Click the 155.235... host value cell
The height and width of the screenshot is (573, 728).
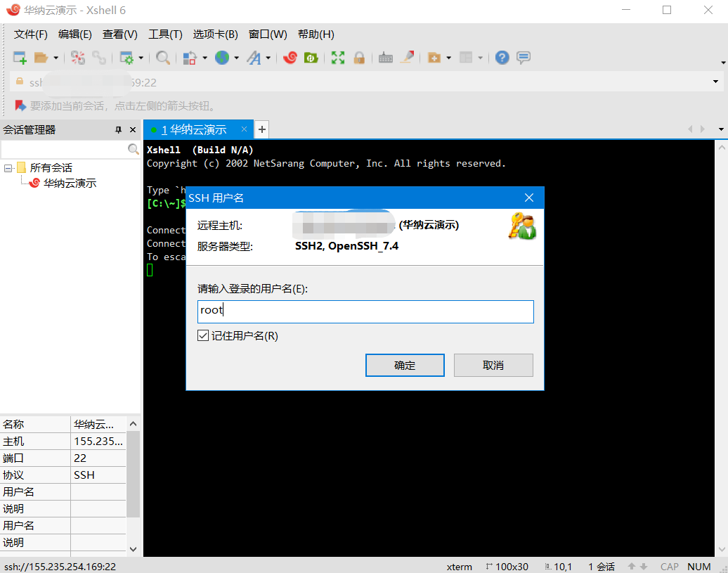pos(98,441)
